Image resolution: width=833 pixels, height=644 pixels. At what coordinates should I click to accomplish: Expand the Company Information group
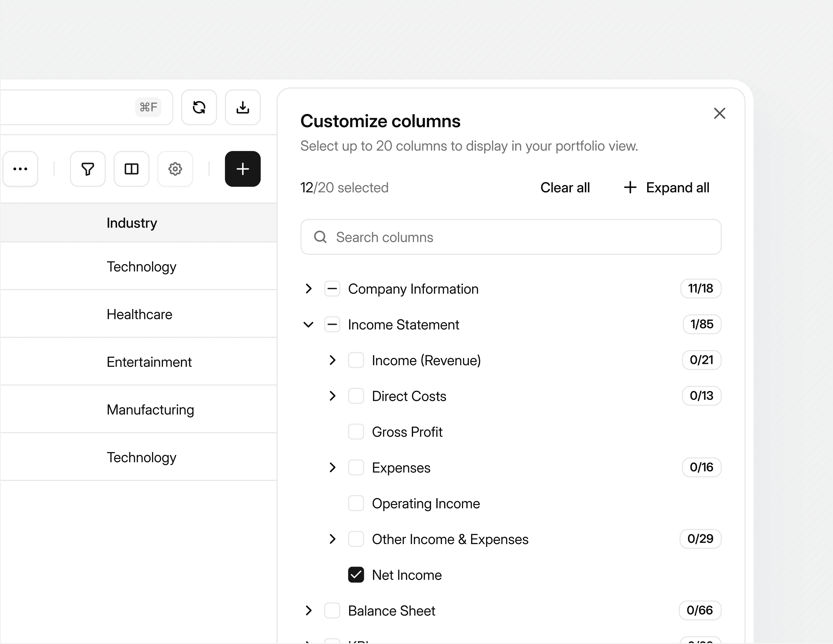click(308, 289)
